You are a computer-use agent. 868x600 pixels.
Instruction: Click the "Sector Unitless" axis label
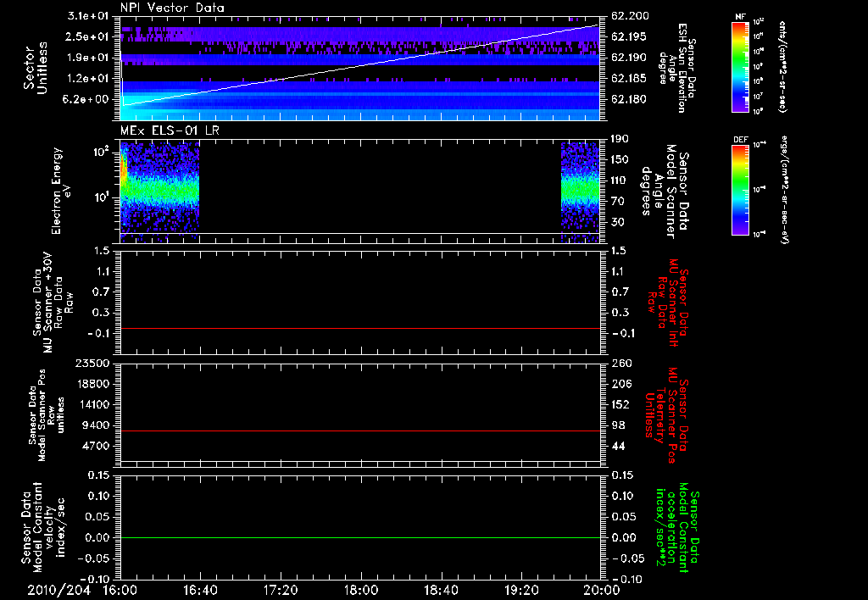(36, 68)
